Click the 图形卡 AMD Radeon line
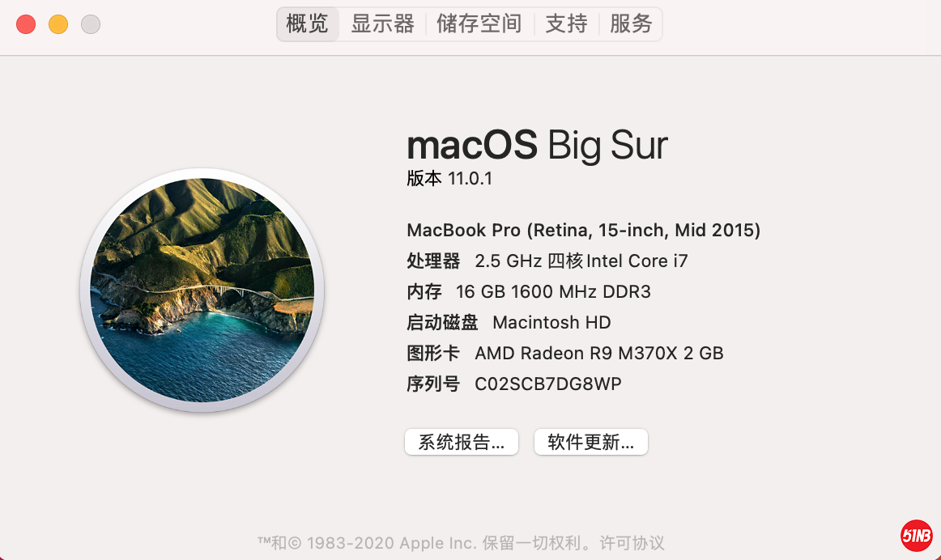Image resolution: width=941 pixels, height=560 pixels. click(564, 353)
